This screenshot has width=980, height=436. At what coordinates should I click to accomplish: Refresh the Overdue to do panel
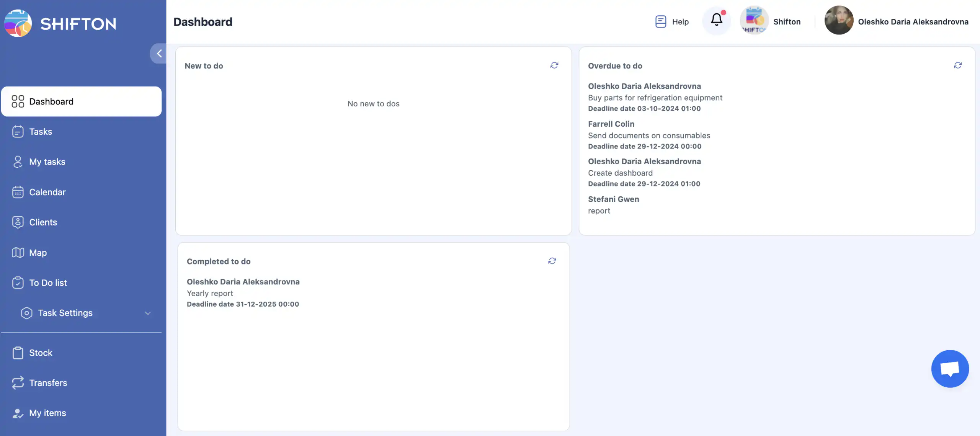(957, 65)
